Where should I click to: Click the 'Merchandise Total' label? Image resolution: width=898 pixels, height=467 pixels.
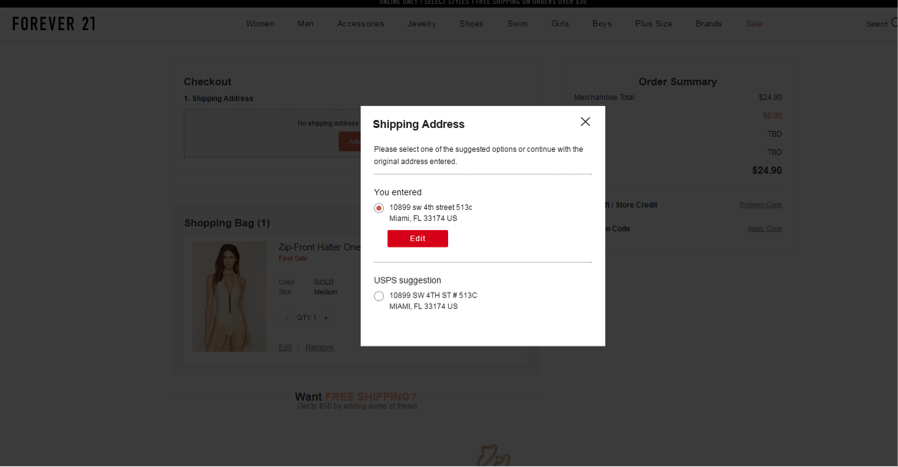pos(604,97)
